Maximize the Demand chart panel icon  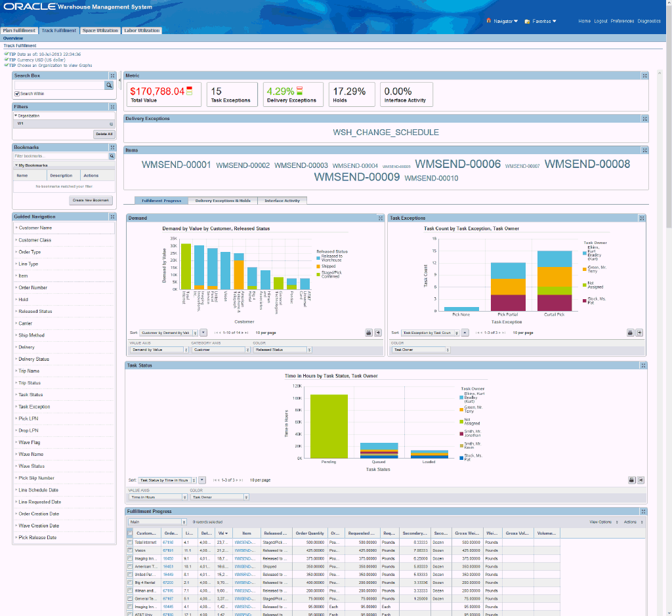tap(381, 218)
